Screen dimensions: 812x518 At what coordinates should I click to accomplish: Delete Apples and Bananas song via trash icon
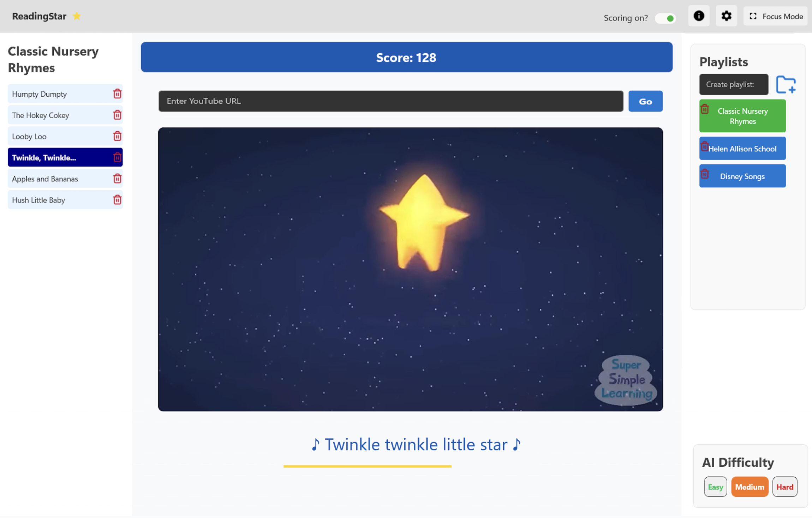117,179
